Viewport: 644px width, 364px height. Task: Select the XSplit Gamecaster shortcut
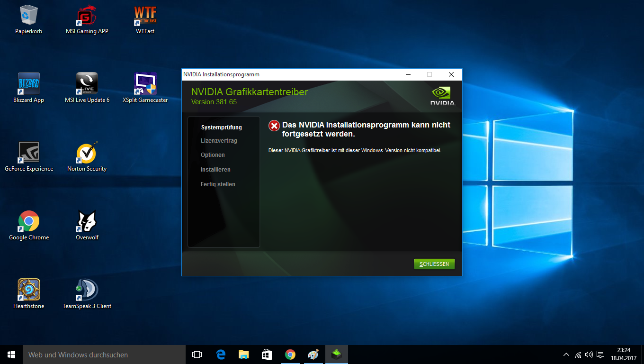[145, 89]
